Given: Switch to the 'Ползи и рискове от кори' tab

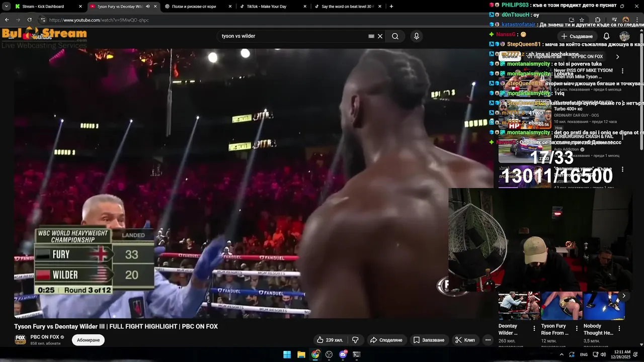Looking at the screenshot, I should [x=199, y=7].
